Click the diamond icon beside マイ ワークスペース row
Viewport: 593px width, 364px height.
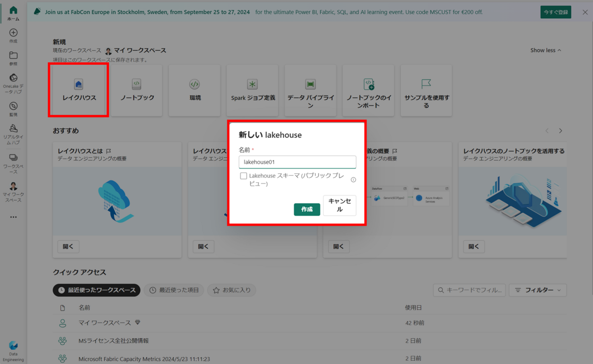click(x=138, y=323)
